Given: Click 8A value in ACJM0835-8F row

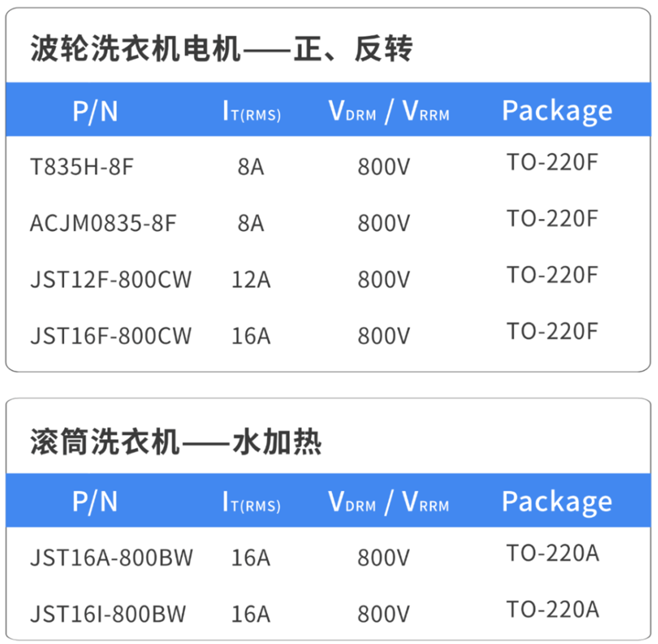Looking at the screenshot, I should [x=251, y=223].
